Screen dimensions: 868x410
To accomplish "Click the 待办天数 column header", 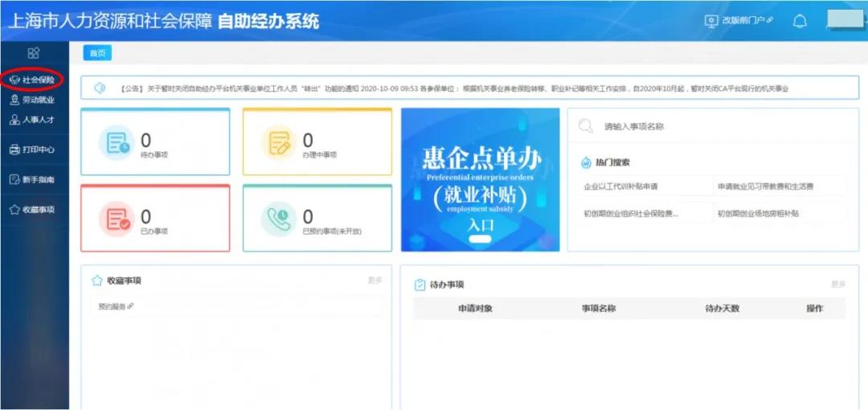I will tap(722, 309).
